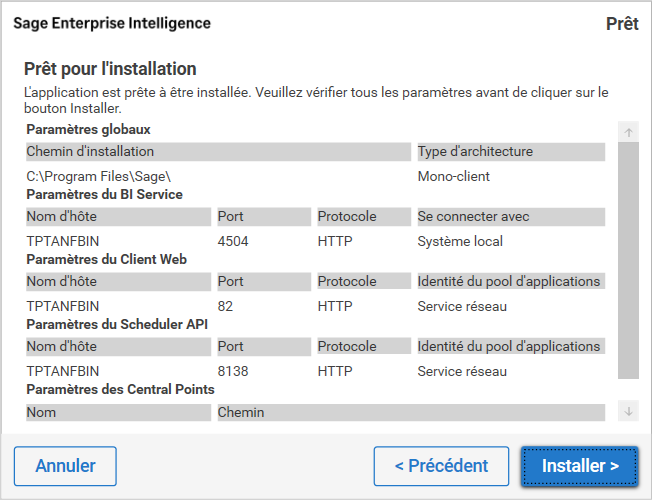This screenshot has height=500, width=652.
Task: Click the Scheduler API port 8138
Action: coord(234,371)
